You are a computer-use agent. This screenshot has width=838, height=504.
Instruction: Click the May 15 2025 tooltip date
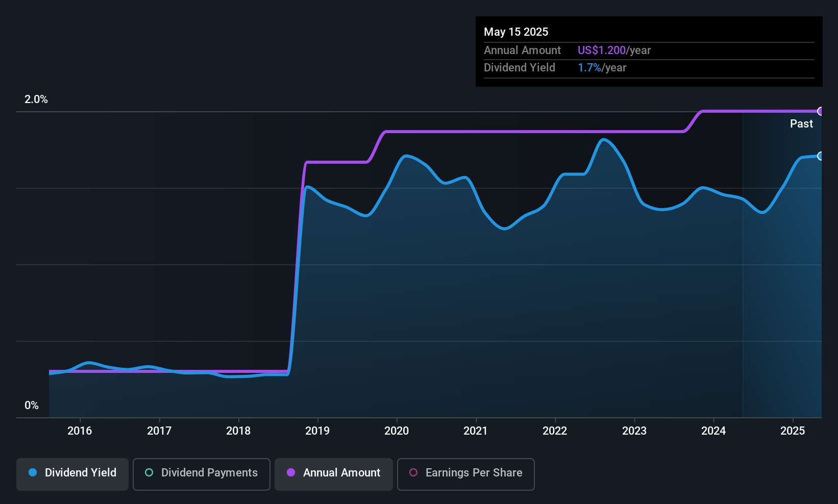click(x=516, y=32)
